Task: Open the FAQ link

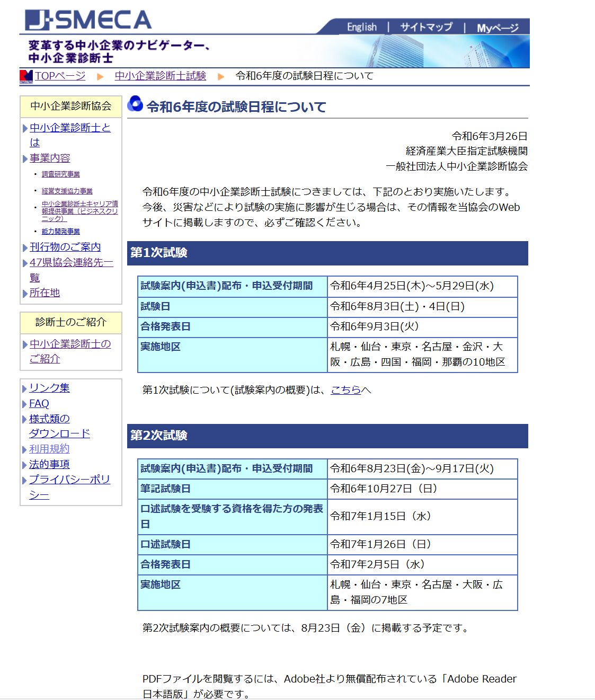Action: coord(39,403)
